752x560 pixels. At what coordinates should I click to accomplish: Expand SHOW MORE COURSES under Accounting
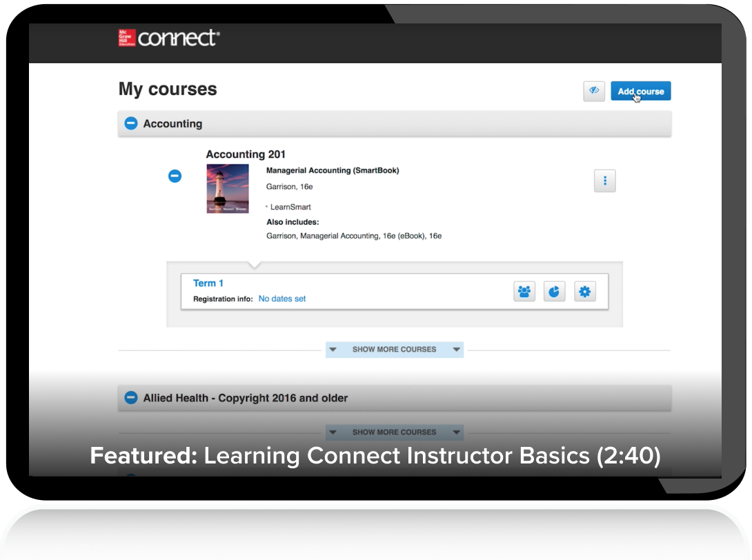coord(394,350)
